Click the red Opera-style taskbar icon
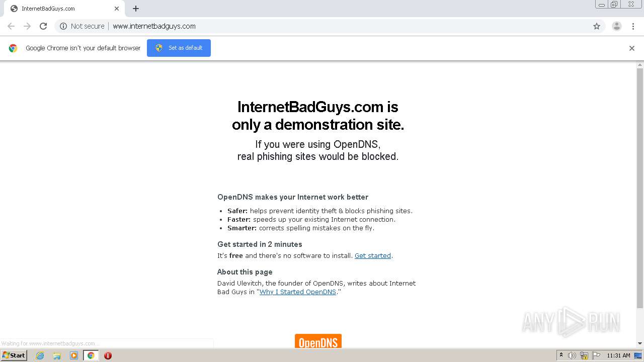This screenshot has width=644, height=362. point(108,355)
